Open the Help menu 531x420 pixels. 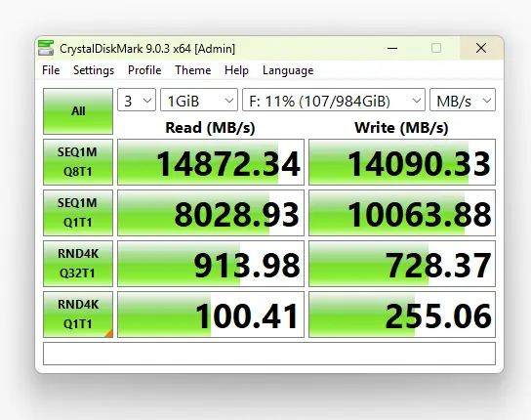coord(236,70)
